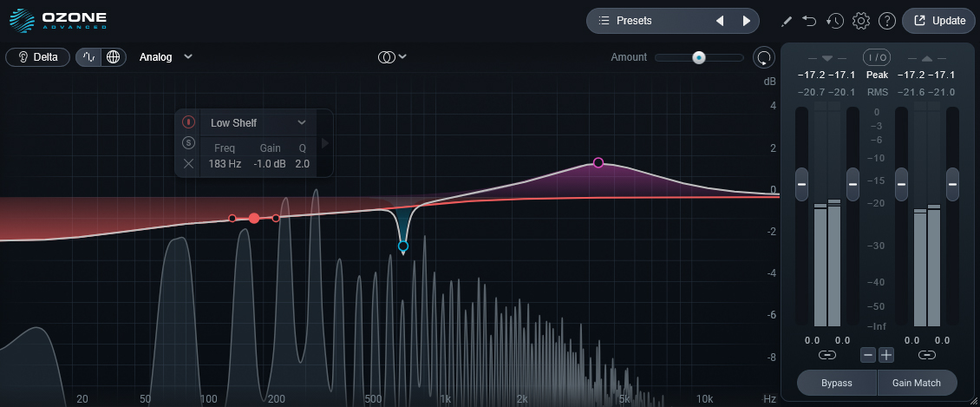Toggle the Delta listen button
980x407 pixels.
coord(37,57)
